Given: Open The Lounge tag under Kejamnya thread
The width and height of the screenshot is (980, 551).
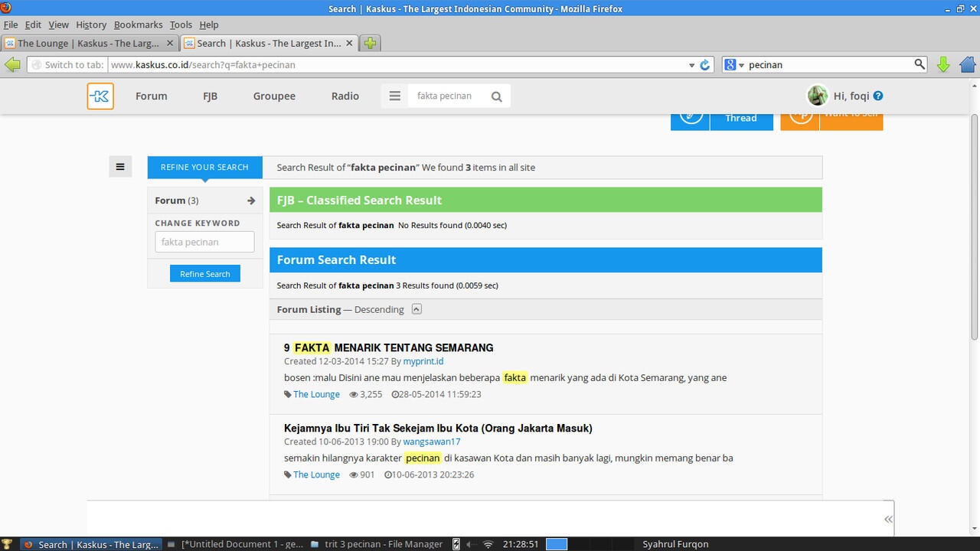Looking at the screenshot, I should click(316, 474).
